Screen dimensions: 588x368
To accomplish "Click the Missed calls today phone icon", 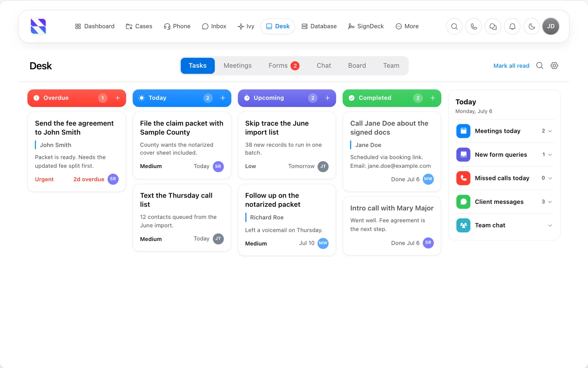I will [463, 178].
